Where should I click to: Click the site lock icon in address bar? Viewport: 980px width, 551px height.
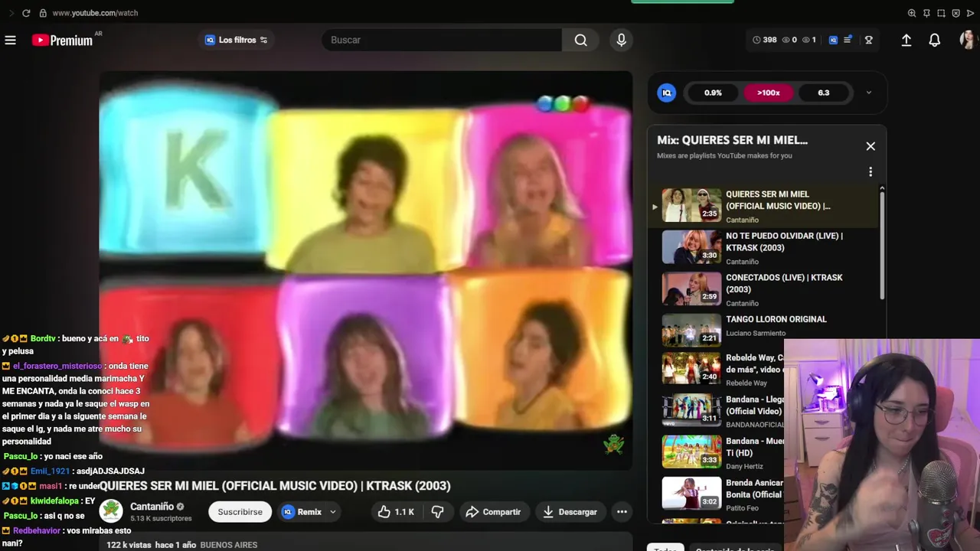click(43, 13)
